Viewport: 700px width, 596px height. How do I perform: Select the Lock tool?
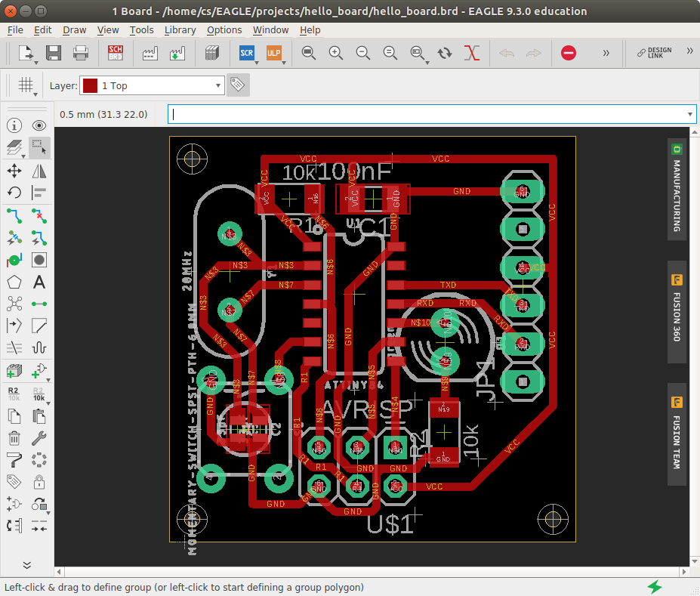[39, 482]
